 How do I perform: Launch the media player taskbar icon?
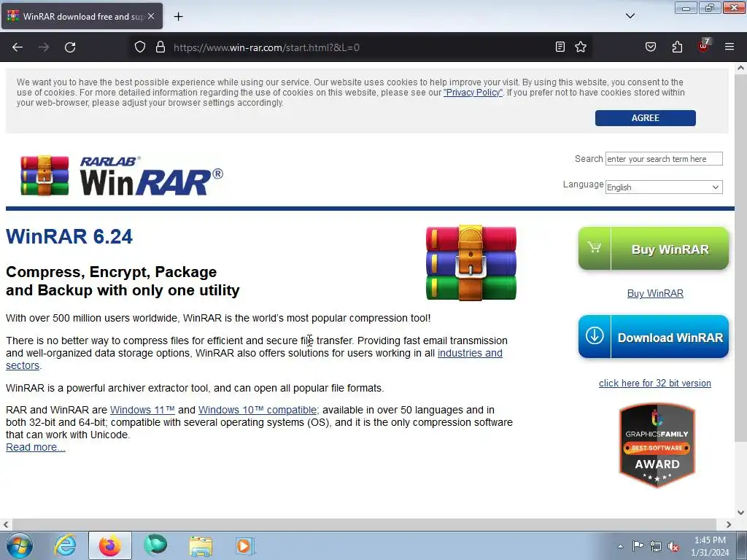tap(245, 545)
